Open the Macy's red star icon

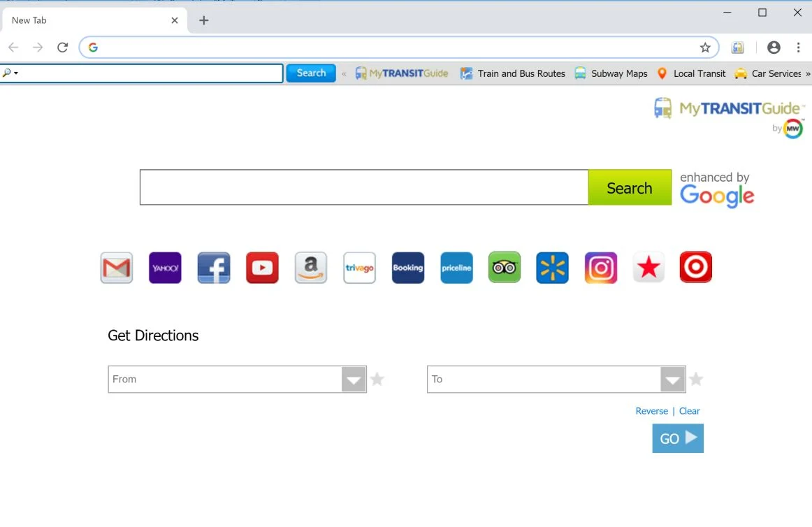click(x=648, y=268)
